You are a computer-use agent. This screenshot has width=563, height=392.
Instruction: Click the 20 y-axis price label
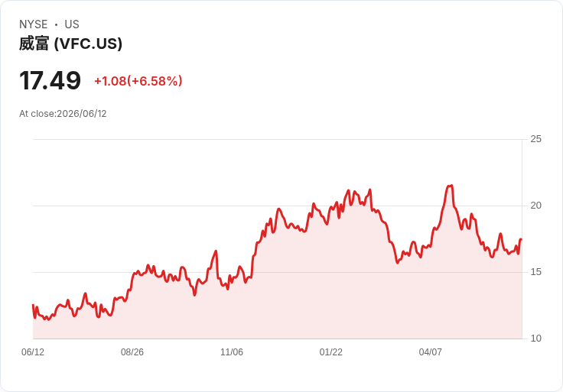[535, 206]
